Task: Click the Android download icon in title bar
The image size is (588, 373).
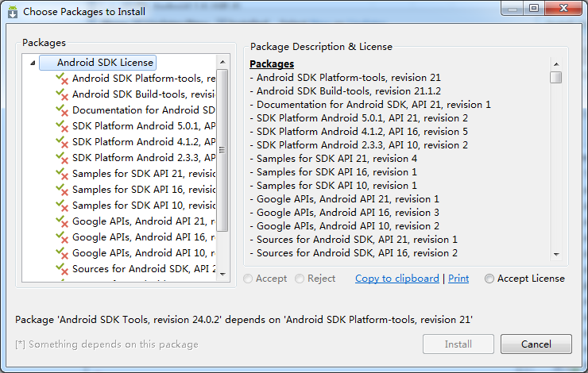Action: coord(13,12)
